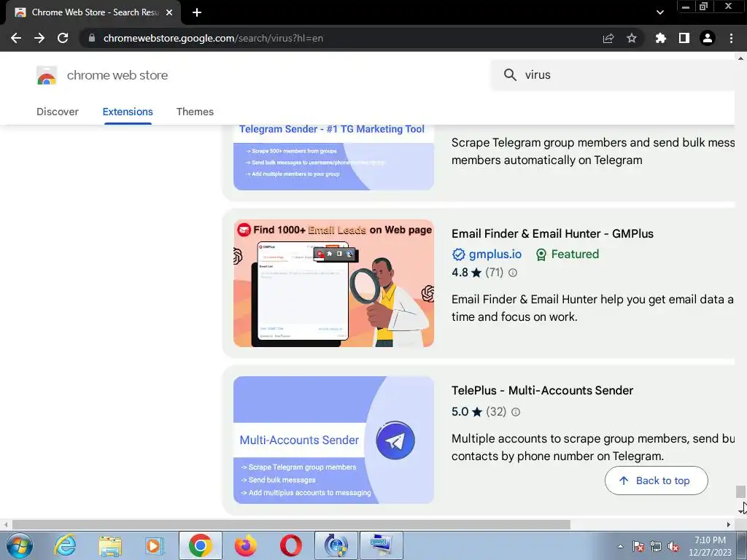Open Telegram Sender extension thumbnail
Image resolution: width=747 pixels, height=560 pixels.
(x=333, y=157)
